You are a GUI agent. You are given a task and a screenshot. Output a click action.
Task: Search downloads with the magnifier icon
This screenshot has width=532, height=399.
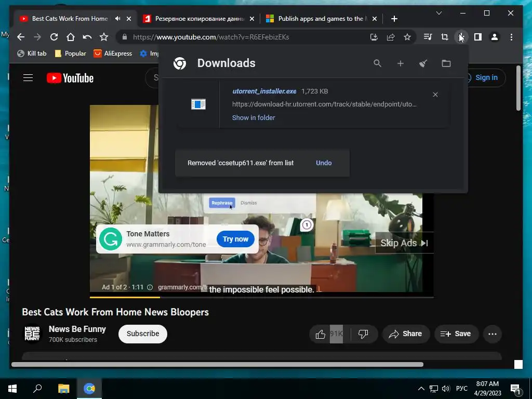point(377,63)
